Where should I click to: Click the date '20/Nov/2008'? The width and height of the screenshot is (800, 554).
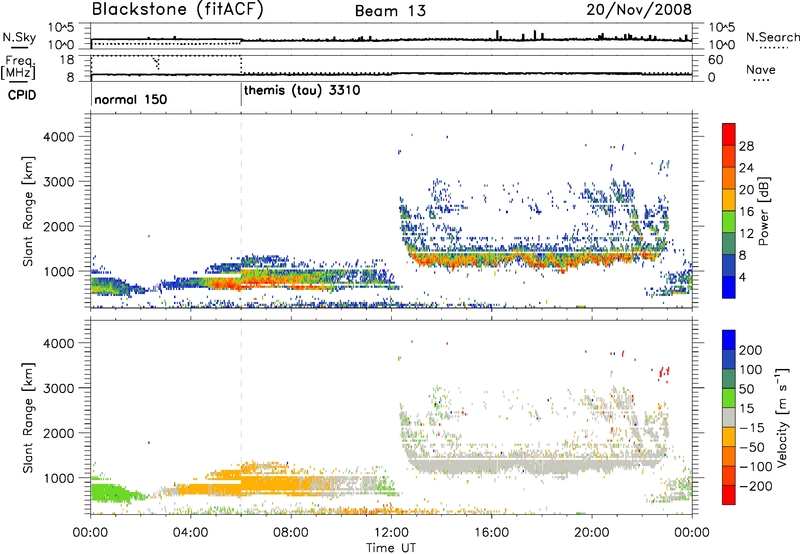click(x=639, y=9)
